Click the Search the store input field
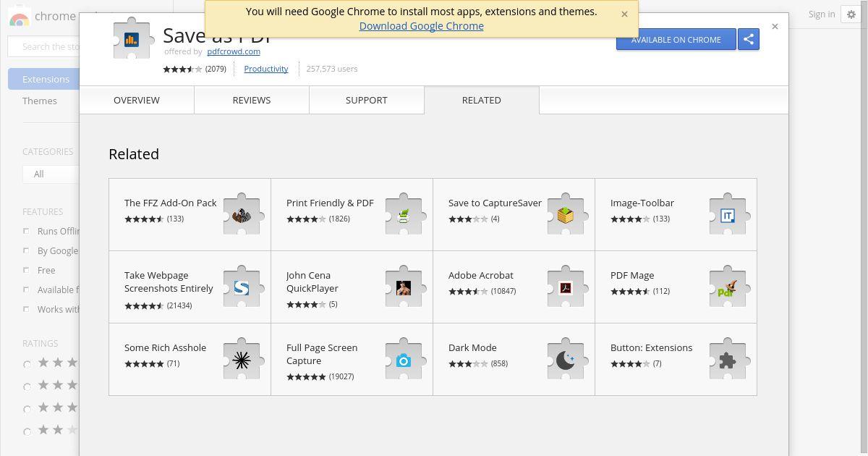The image size is (868, 456). click(43, 47)
